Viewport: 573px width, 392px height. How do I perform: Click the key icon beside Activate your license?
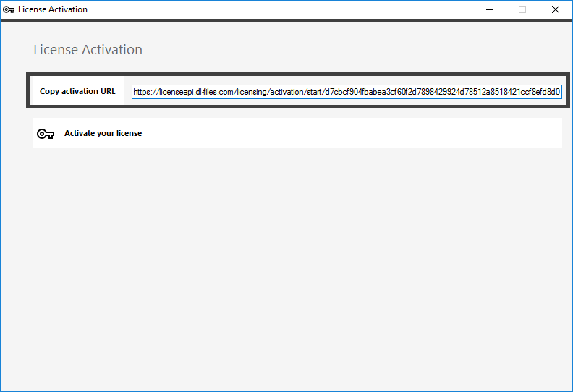pos(46,134)
